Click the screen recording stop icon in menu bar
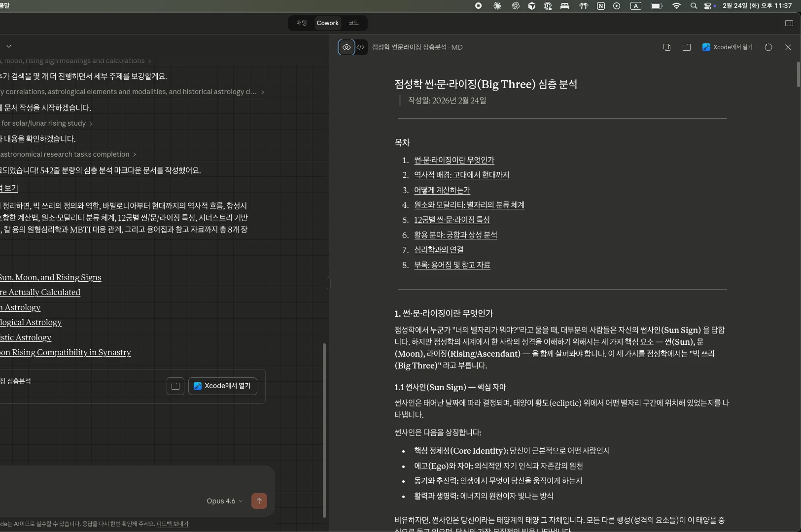Viewport: 801px width, 532px height. (478, 6)
